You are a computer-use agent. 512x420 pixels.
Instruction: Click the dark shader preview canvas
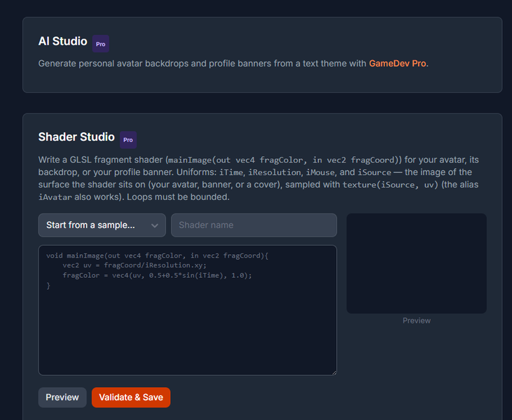click(x=416, y=263)
